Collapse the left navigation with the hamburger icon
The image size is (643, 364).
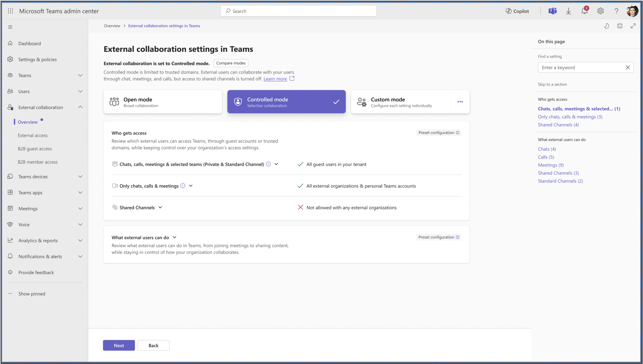point(10,27)
